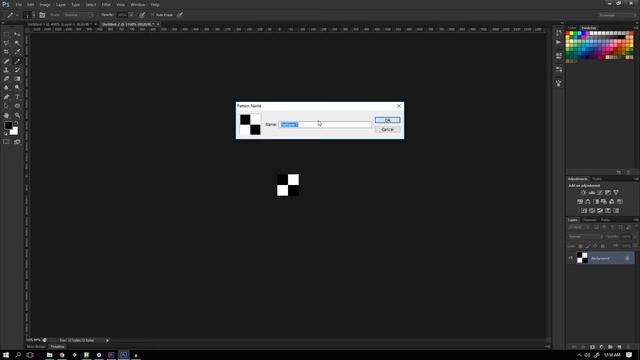
Task: Select the Crop tool
Action: (x=6, y=52)
